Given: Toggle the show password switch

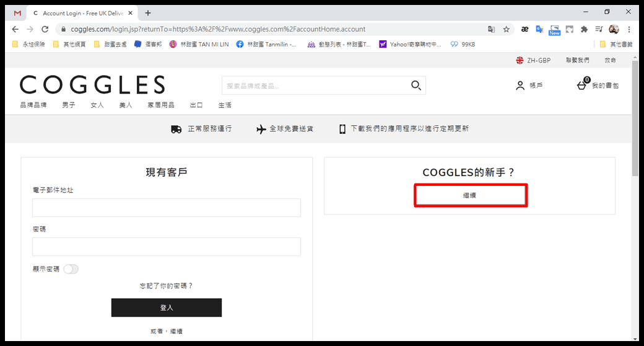Looking at the screenshot, I should click(x=71, y=269).
